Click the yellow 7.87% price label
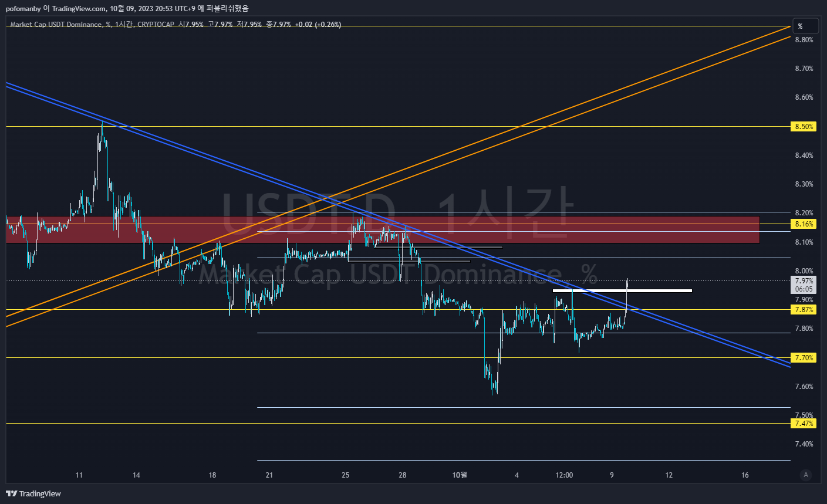Viewport: 827px width, 504px height. [804, 309]
